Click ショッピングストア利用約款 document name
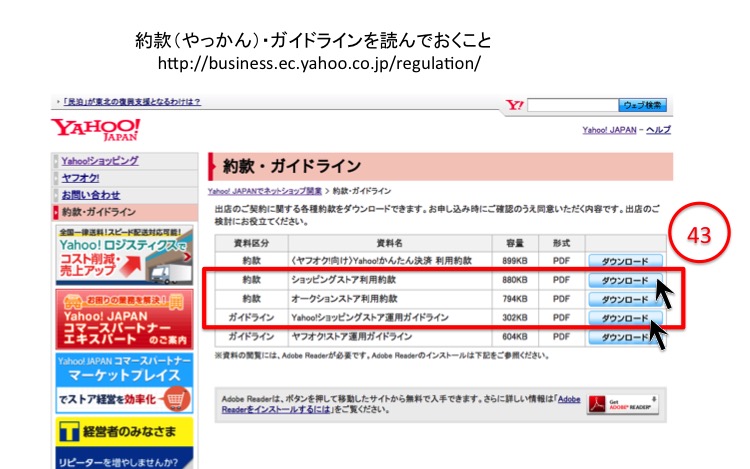The width and height of the screenshot is (750, 469). [x=343, y=280]
